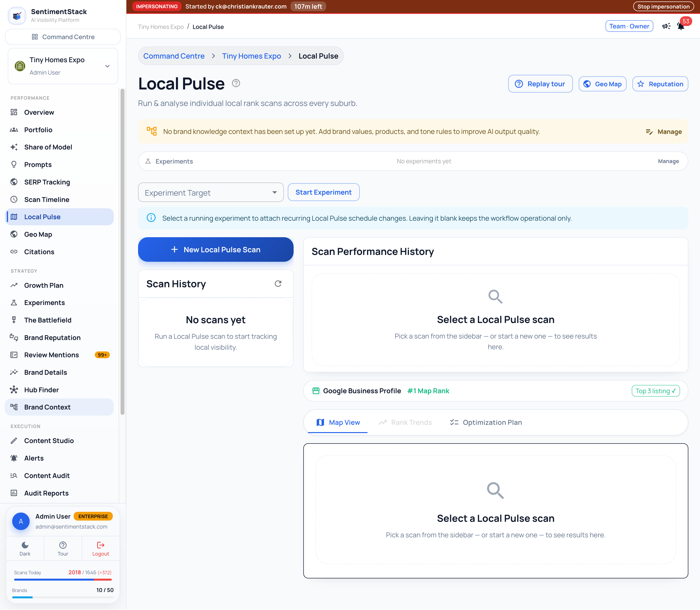Open the Experiment Target dropdown

tap(211, 192)
